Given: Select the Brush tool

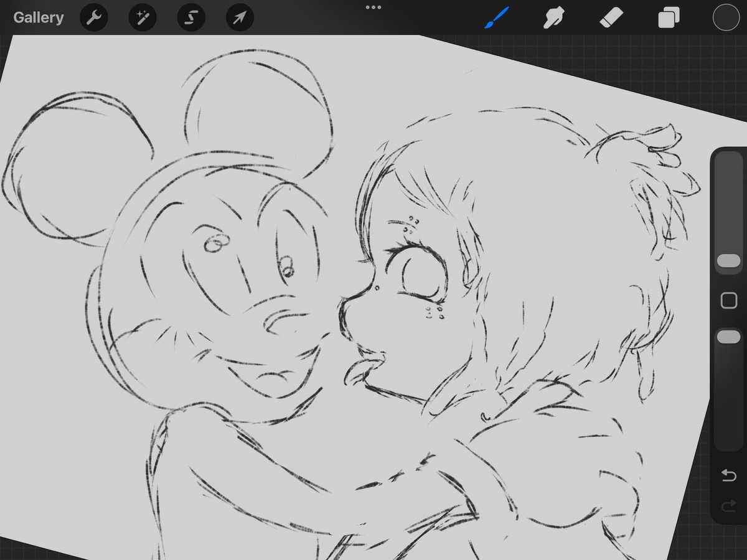Looking at the screenshot, I should 497,18.
